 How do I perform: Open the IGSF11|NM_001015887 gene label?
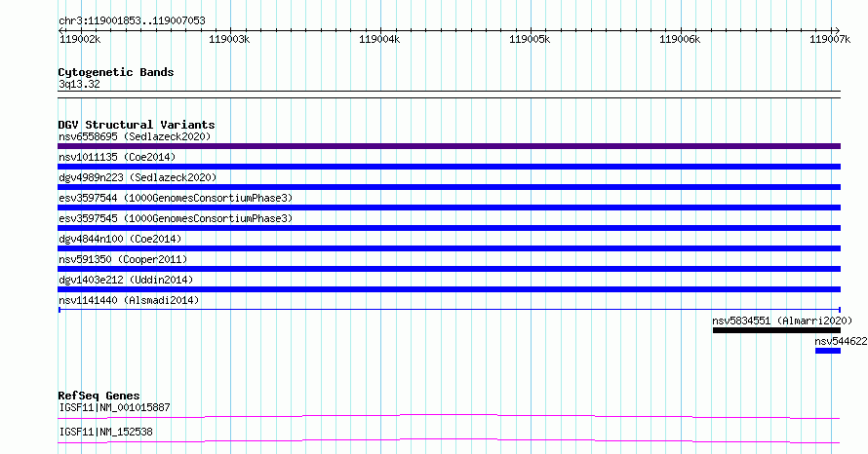pyautogui.click(x=114, y=407)
